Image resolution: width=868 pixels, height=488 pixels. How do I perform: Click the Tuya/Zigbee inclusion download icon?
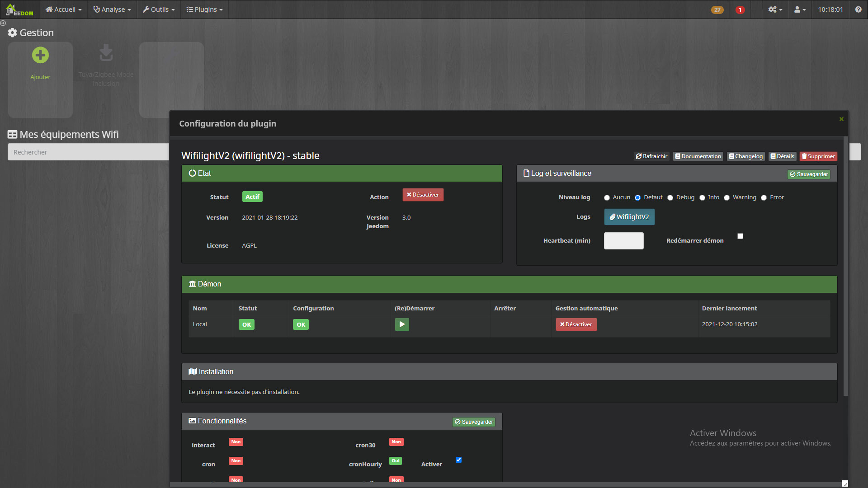click(106, 53)
